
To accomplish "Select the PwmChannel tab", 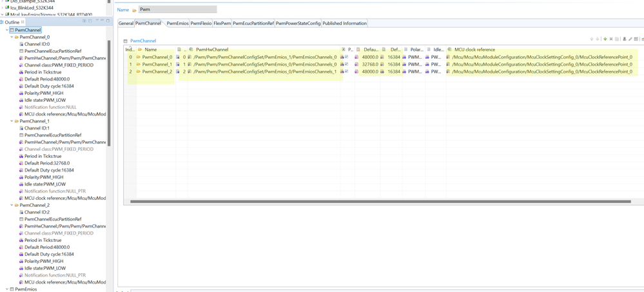I will [148, 23].
